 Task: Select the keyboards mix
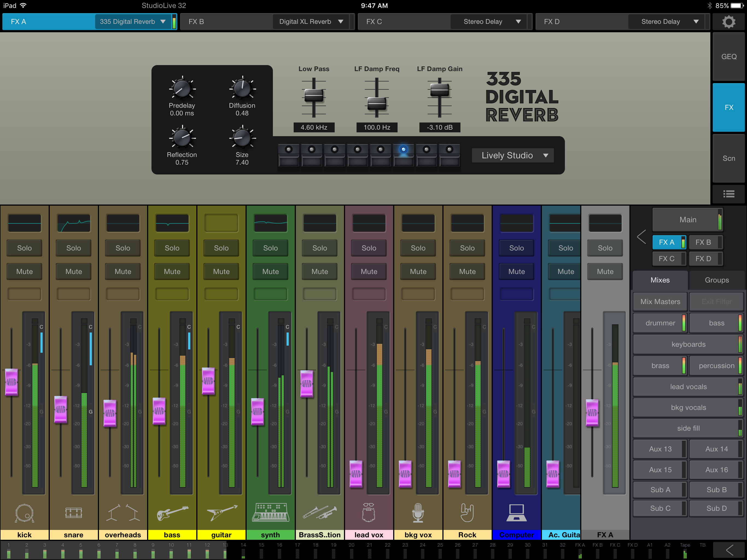(688, 344)
